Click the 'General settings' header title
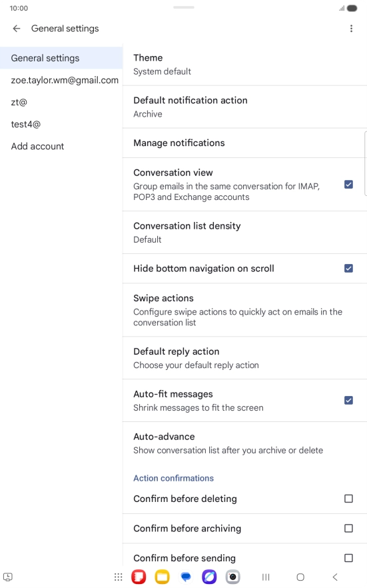 pyautogui.click(x=65, y=29)
